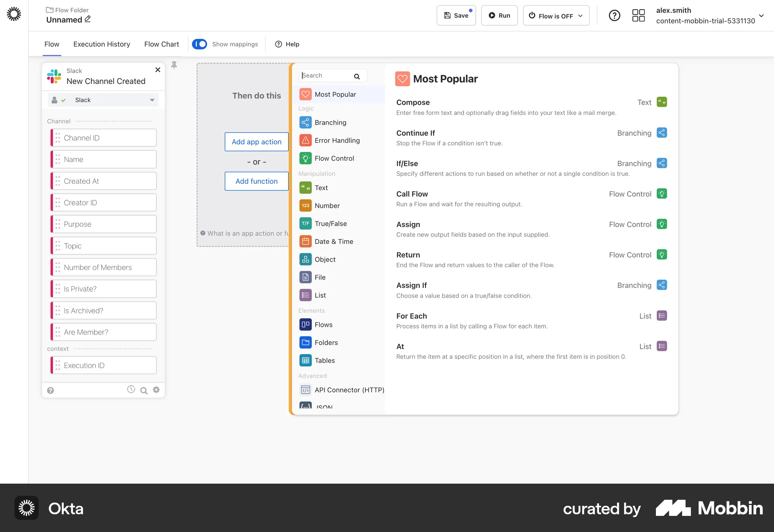
Task: Open the Error Handling category
Action: pos(305,140)
